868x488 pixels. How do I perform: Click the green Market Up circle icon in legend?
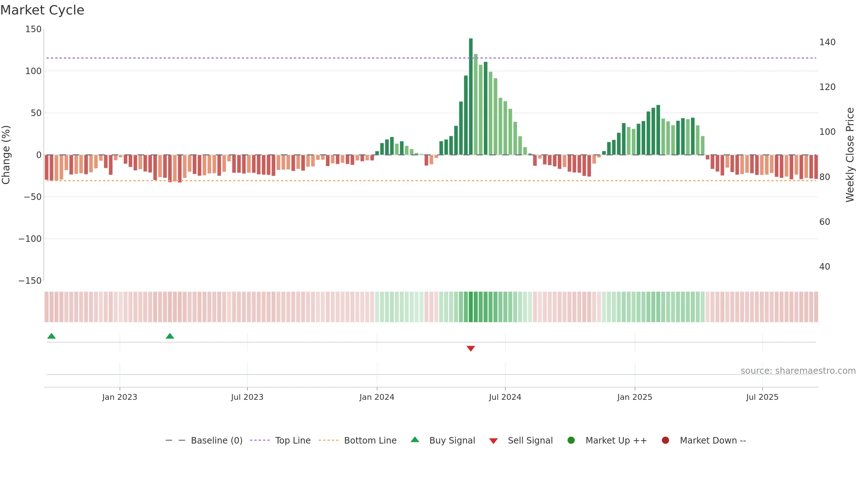click(571, 440)
